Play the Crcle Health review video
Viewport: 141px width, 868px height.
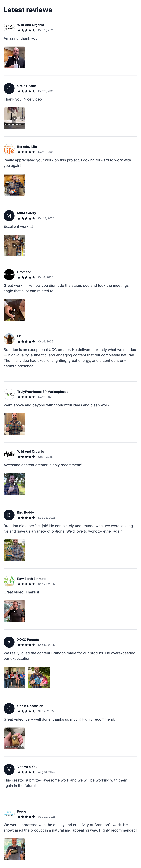15,118
